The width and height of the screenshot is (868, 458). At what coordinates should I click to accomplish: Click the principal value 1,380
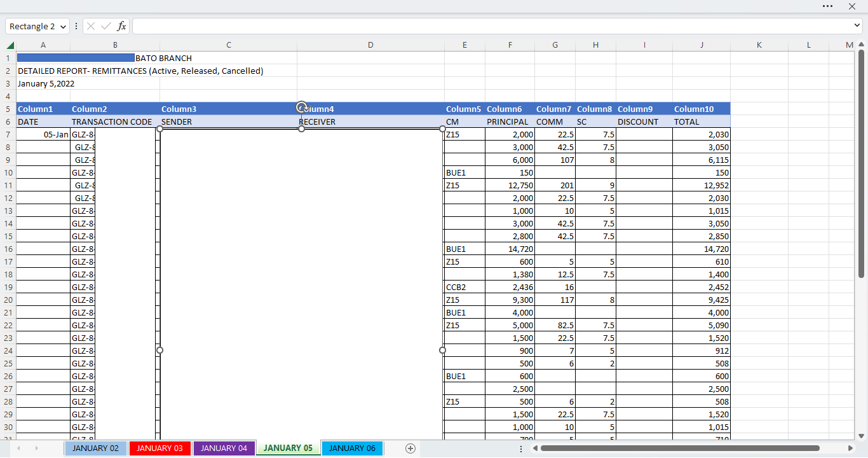(x=510, y=274)
